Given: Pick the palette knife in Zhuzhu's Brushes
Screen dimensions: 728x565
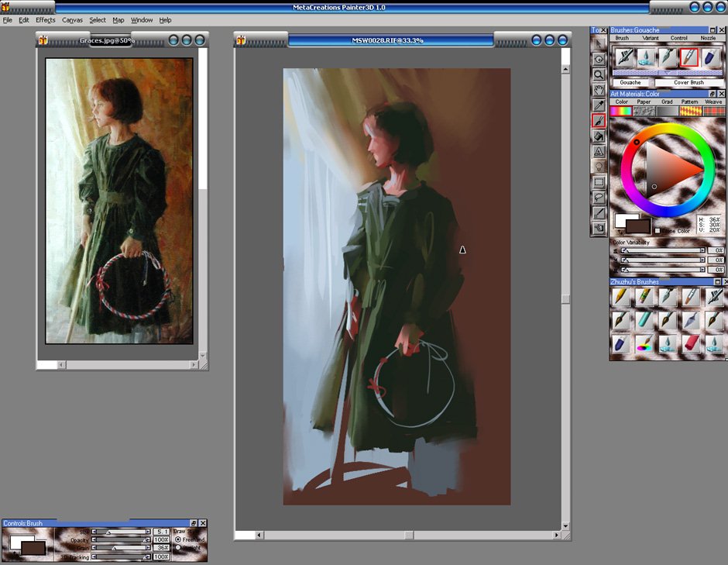Looking at the screenshot, I should pyautogui.click(x=691, y=319).
